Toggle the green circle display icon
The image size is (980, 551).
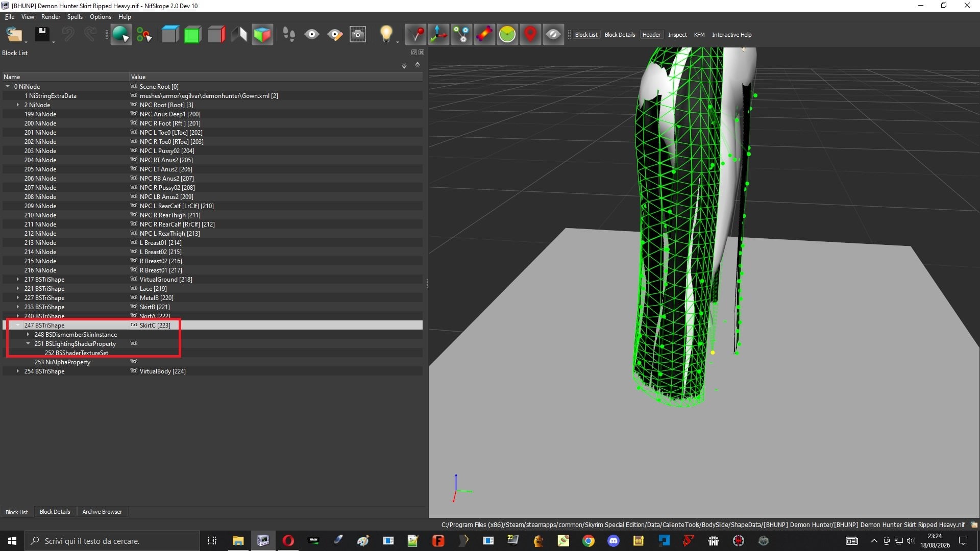click(x=507, y=35)
